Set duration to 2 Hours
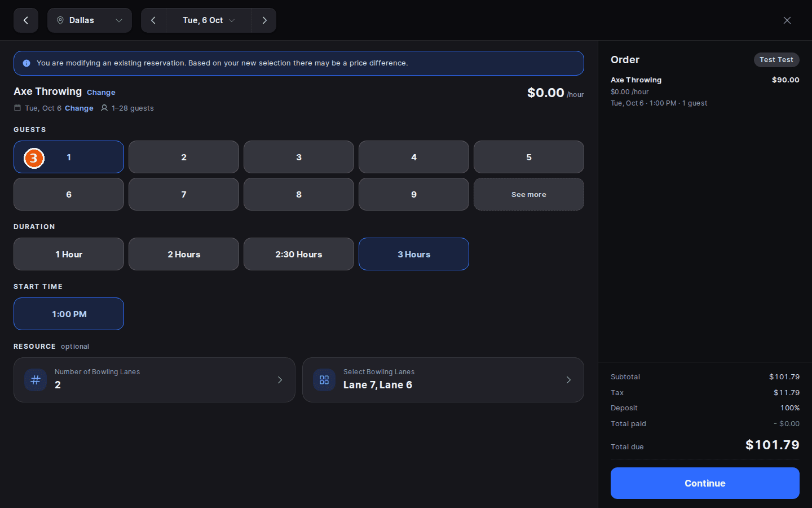Screen dimensions: 812x508 (x=184, y=254)
